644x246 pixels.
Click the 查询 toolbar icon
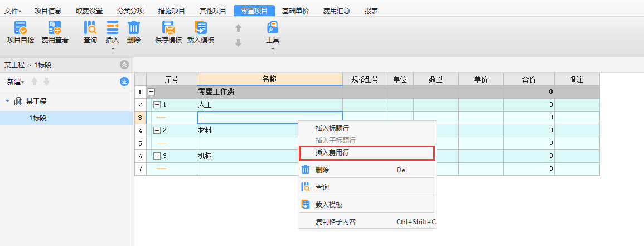tap(90, 28)
